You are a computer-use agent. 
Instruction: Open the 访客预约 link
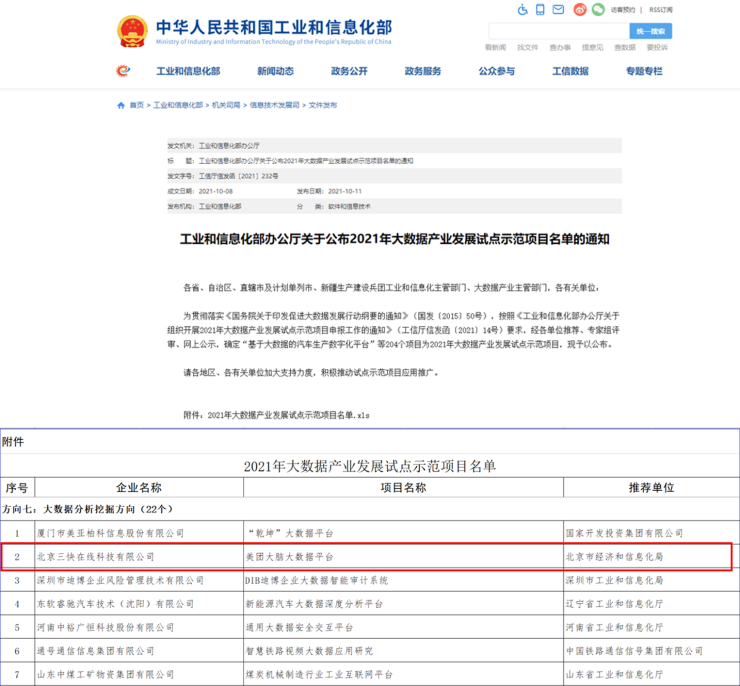coord(622,10)
